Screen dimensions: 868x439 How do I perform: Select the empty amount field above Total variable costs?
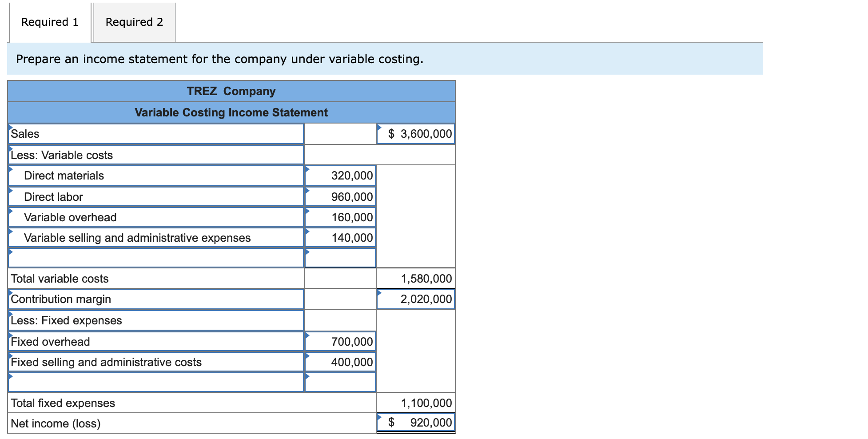click(x=340, y=258)
